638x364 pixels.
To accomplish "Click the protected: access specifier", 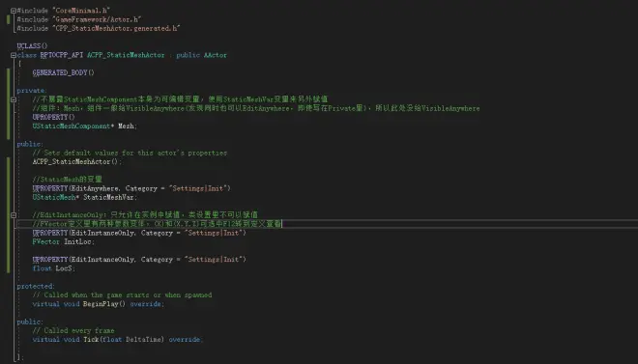I will pos(36,286).
